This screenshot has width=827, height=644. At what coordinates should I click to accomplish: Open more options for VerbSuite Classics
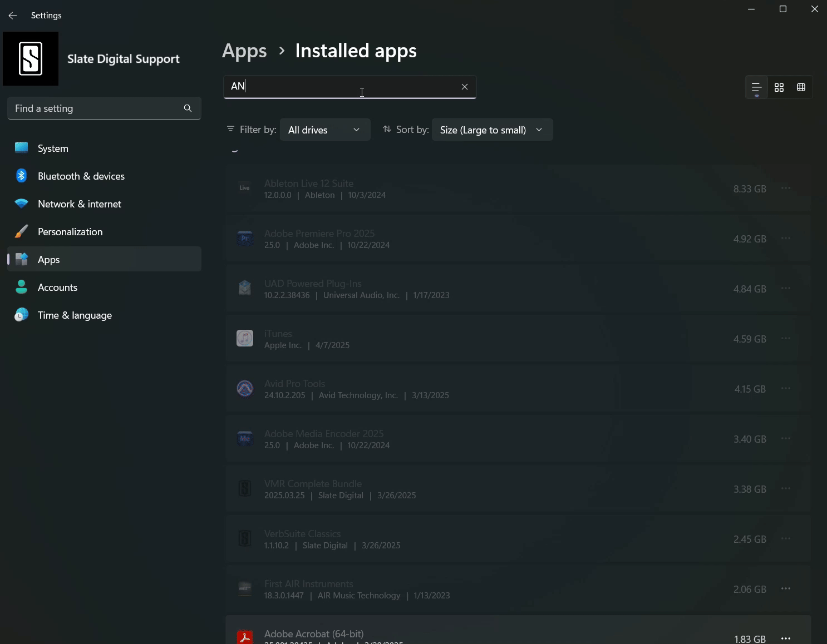tap(786, 539)
